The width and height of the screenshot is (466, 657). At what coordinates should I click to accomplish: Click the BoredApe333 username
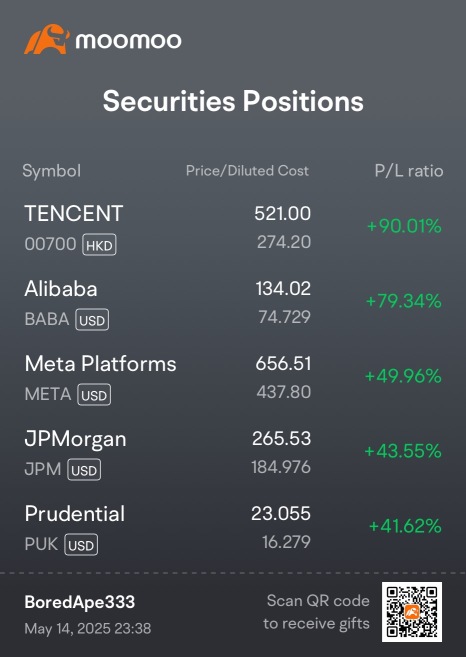(80, 602)
